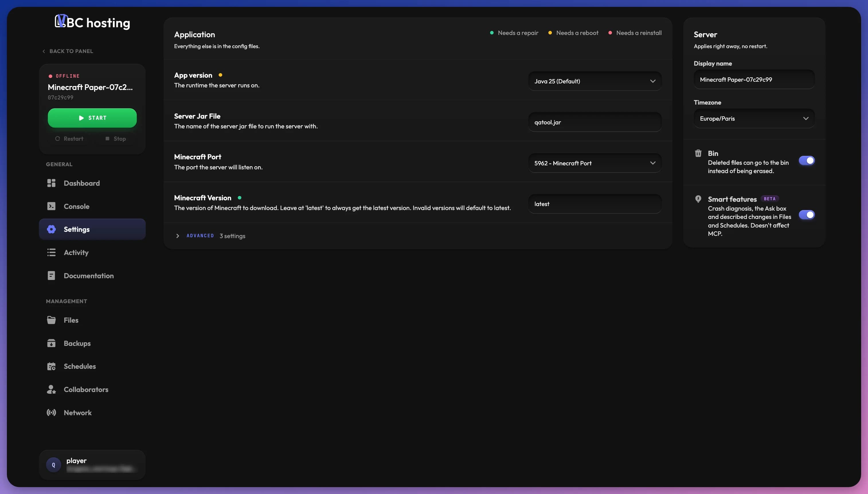Click the BETA badge beside Smart features
The height and width of the screenshot is (494, 868).
click(769, 199)
